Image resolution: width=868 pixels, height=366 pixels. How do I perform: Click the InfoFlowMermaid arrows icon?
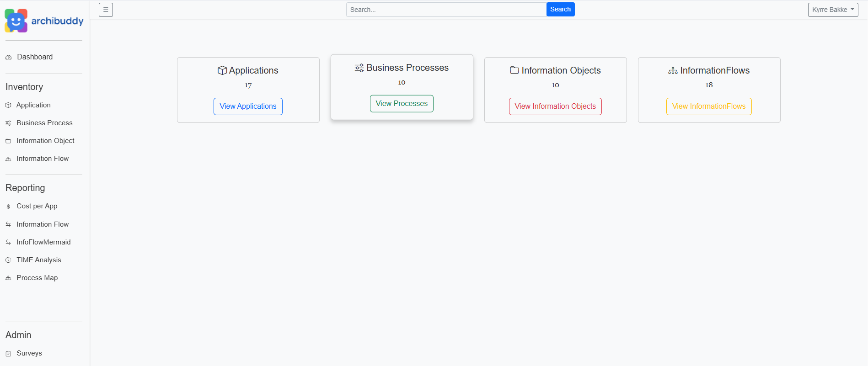8,242
